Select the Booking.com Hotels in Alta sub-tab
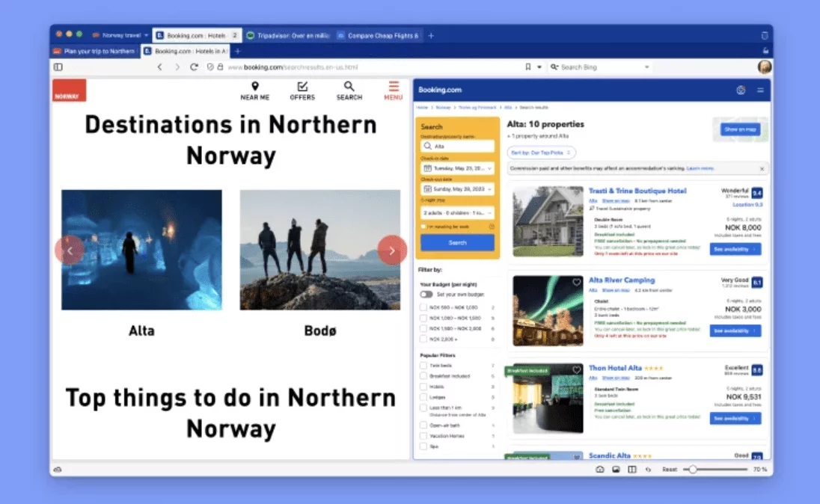Image resolution: width=820 pixels, height=504 pixels. 186,52
